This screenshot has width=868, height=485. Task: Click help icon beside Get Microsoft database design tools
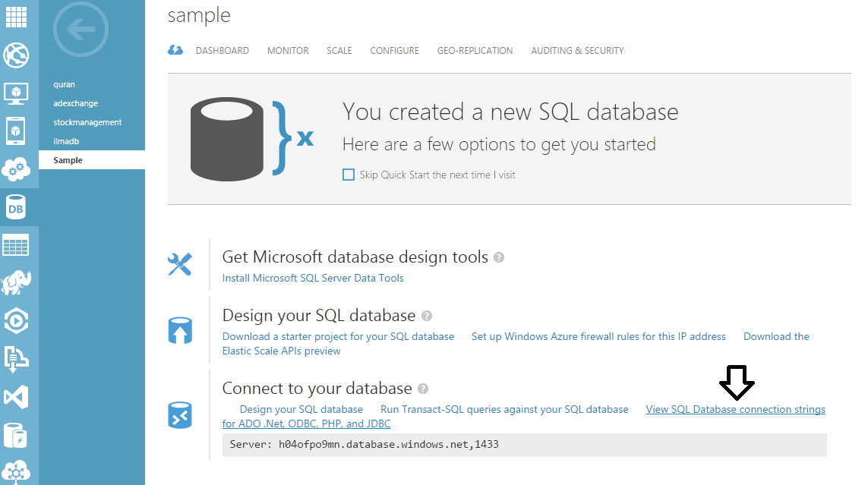click(499, 257)
